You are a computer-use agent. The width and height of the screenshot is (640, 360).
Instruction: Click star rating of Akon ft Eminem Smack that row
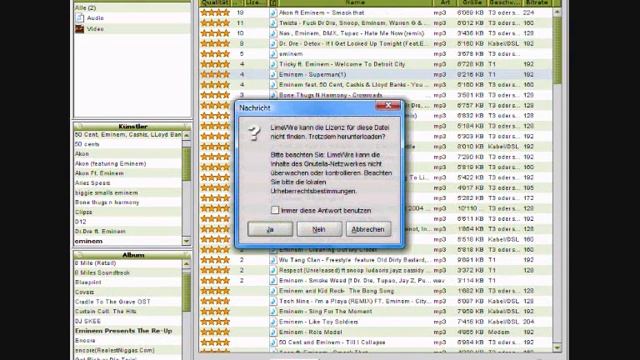click(215, 13)
